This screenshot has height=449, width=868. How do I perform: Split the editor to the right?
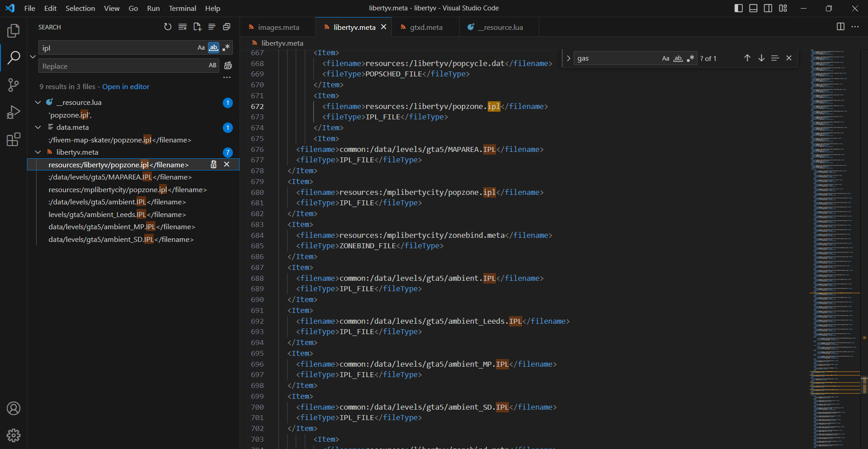840,27
